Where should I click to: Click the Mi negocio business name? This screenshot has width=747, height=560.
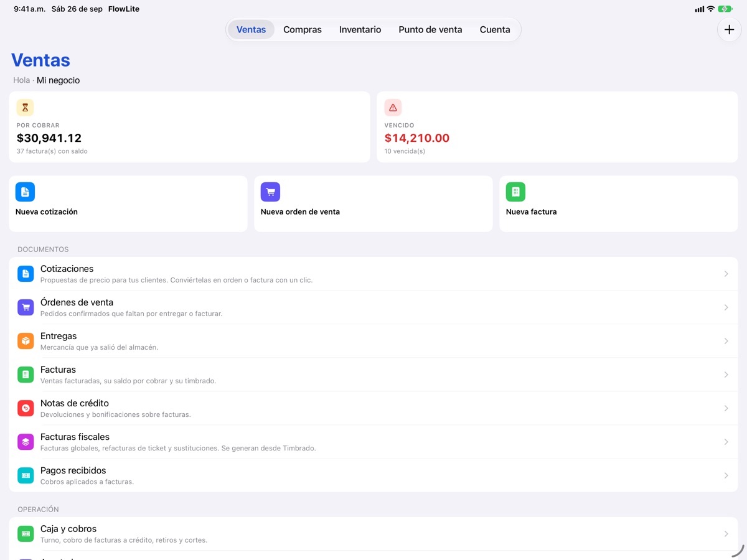(x=58, y=80)
